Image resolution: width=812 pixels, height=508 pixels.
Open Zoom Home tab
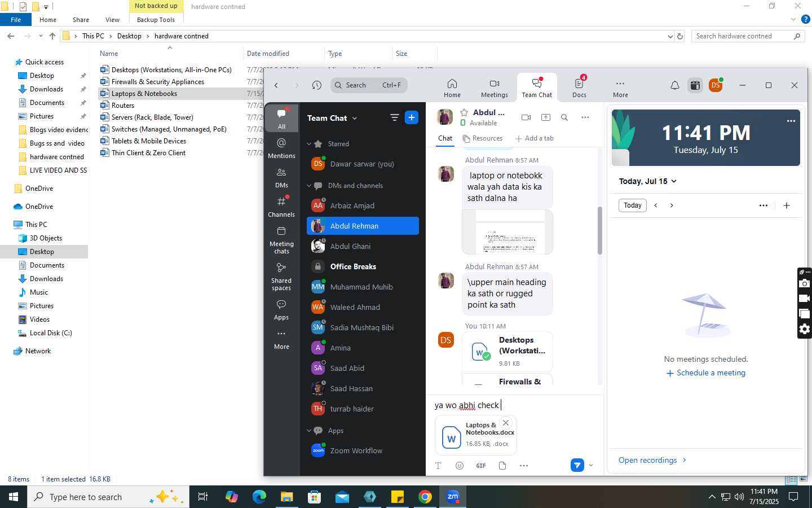[452, 89]
